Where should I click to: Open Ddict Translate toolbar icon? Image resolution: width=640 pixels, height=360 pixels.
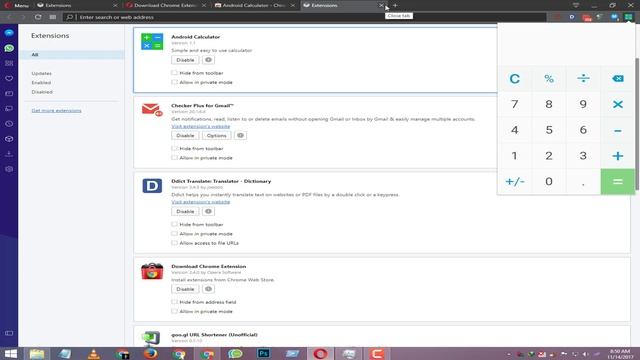[572, 17]
